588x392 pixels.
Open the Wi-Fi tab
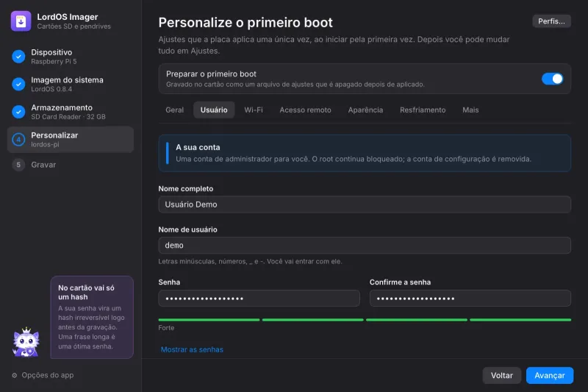(254, 110)
